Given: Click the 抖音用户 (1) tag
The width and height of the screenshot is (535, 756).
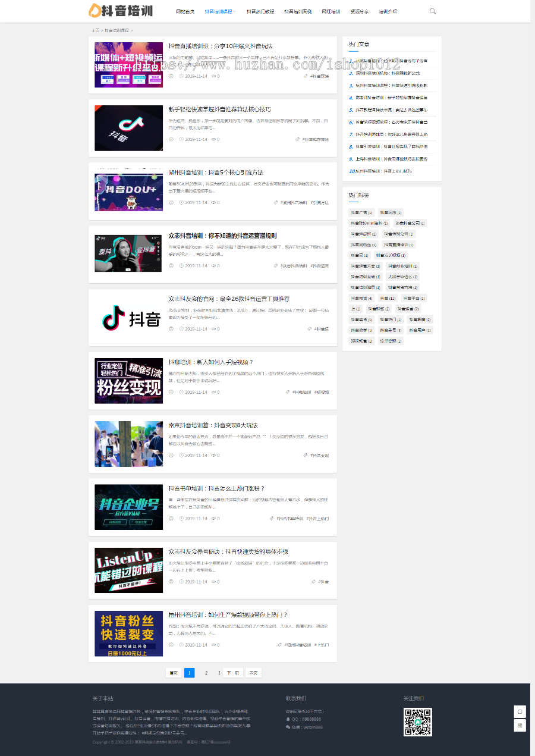Looking at the screenshot, I should (420, 330).
